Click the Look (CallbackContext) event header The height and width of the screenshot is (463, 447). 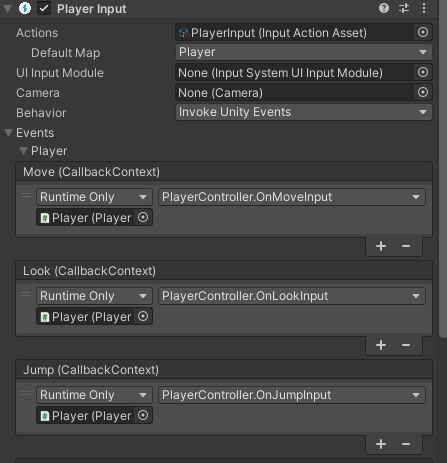224,271
